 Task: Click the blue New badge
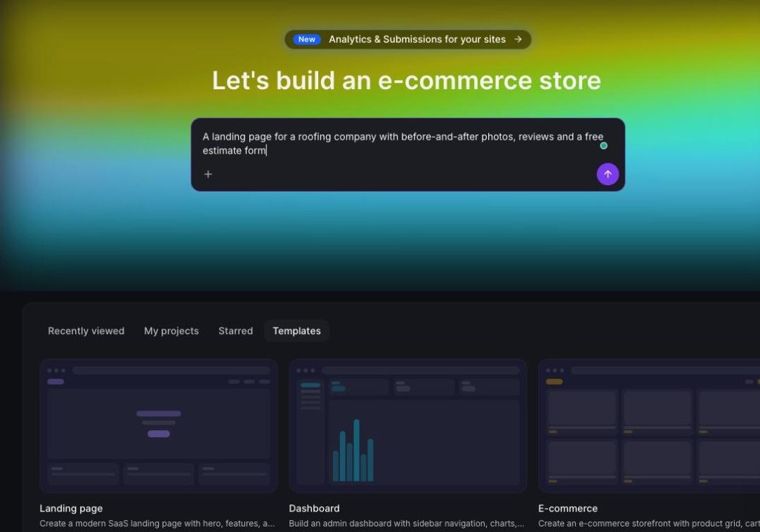[307, 39]
